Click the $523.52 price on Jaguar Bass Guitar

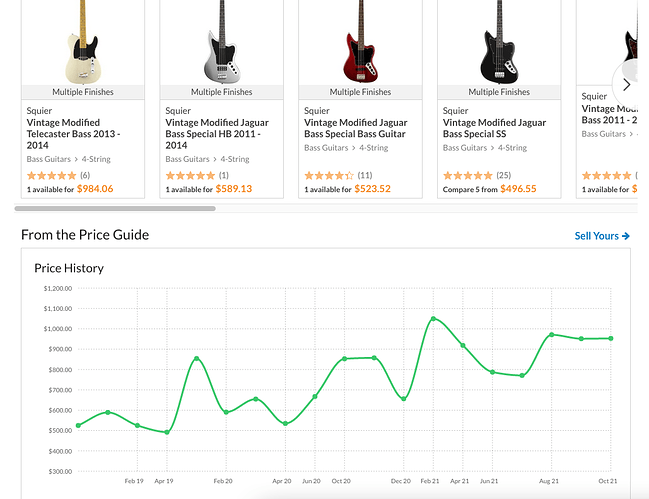(372, 189)
